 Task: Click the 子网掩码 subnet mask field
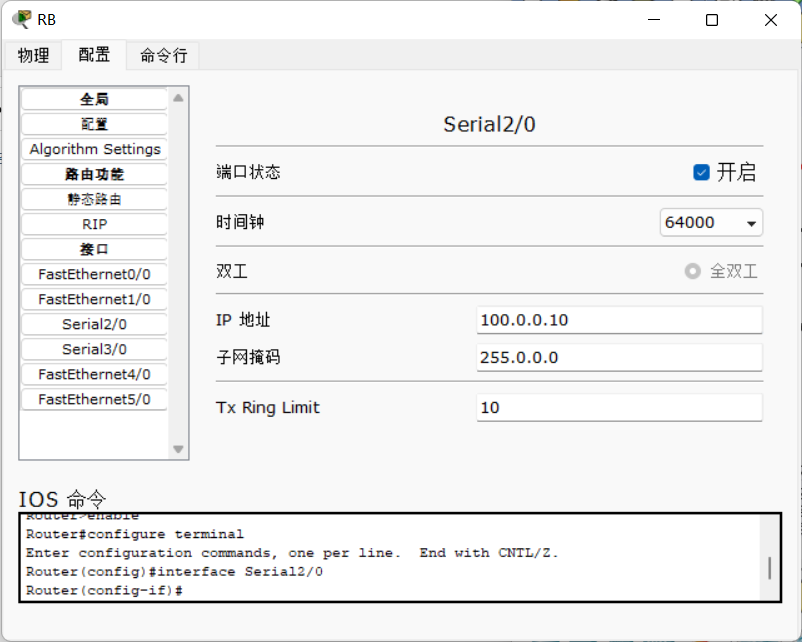[x=619, y=357]
